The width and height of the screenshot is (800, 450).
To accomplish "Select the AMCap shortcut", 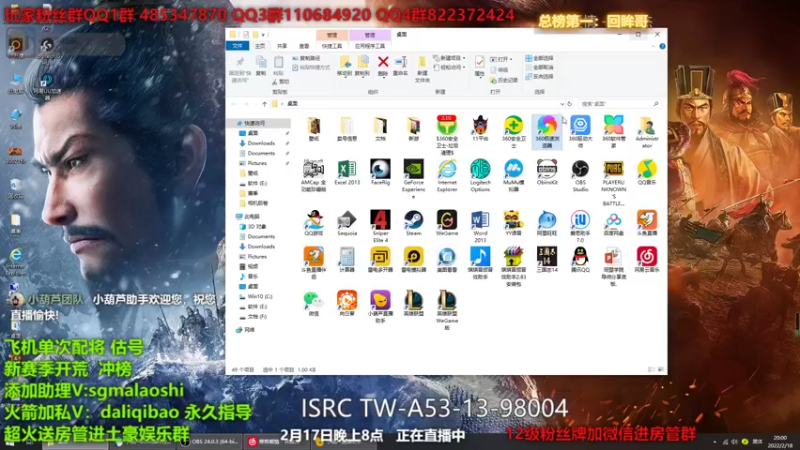I will point(313,176).
